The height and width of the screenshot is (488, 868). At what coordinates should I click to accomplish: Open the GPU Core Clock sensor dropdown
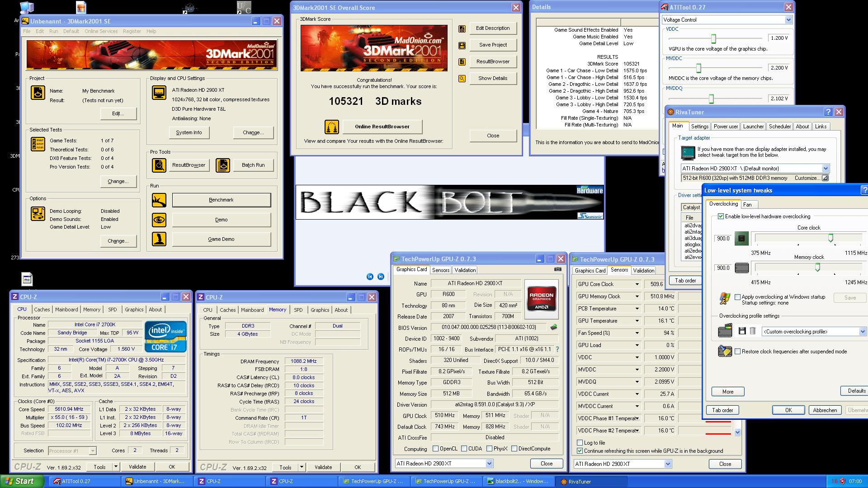(637, 284)
